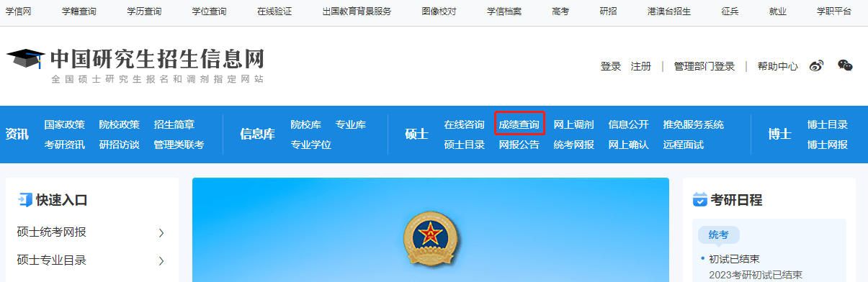
Task: Open 就业 in the top bar
Action: point(777,12)
